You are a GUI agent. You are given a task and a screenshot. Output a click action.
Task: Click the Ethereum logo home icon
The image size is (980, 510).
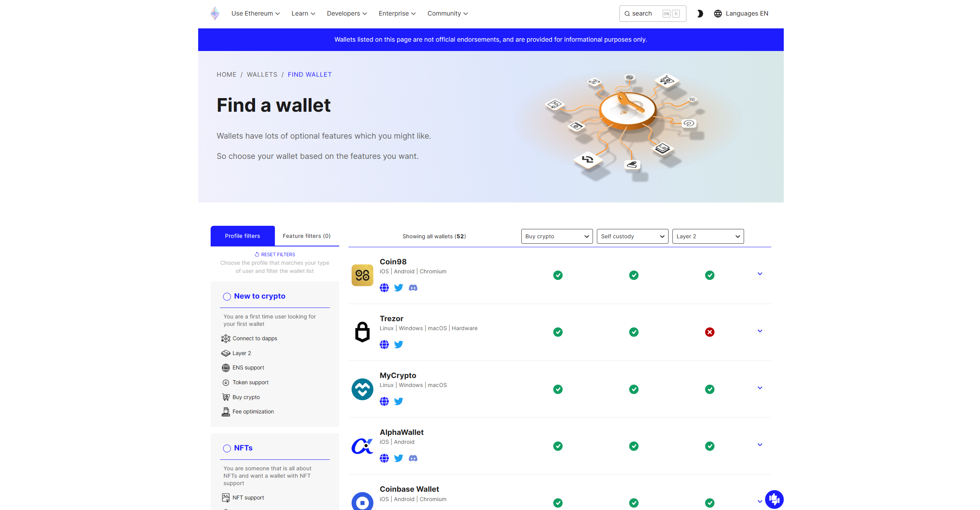(x=215, y=14)
